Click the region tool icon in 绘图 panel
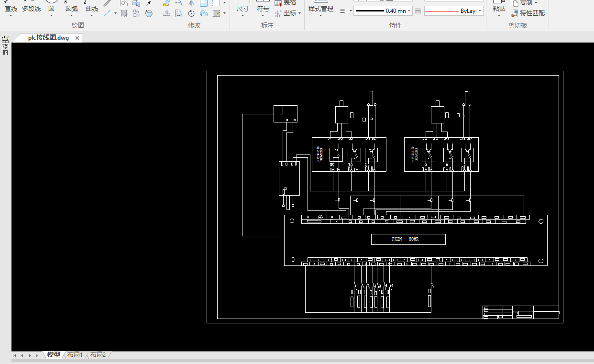Viewport: 594px width, 364px height. pyautogui.click(x=136, y=13)
